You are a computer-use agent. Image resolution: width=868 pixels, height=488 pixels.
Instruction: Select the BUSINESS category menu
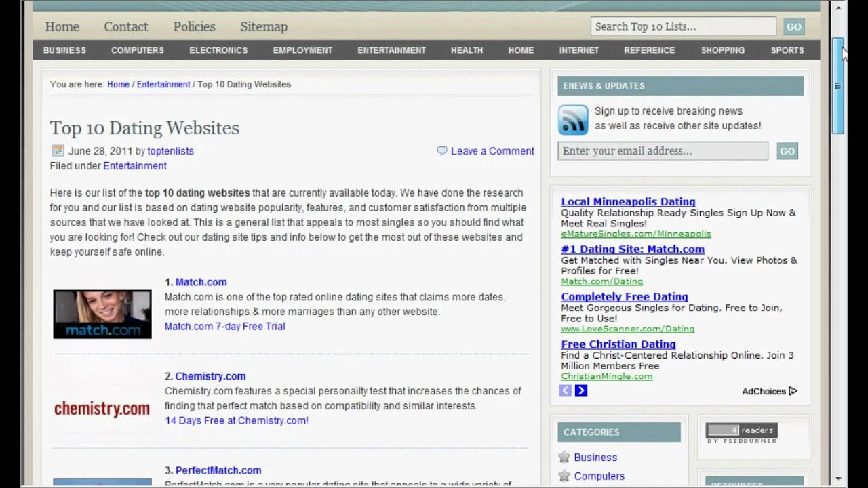pos(64,50)
